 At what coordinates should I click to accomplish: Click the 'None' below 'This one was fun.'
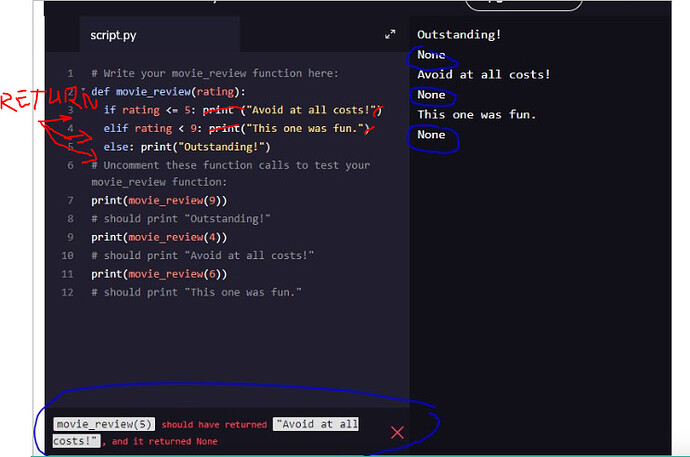431,135
